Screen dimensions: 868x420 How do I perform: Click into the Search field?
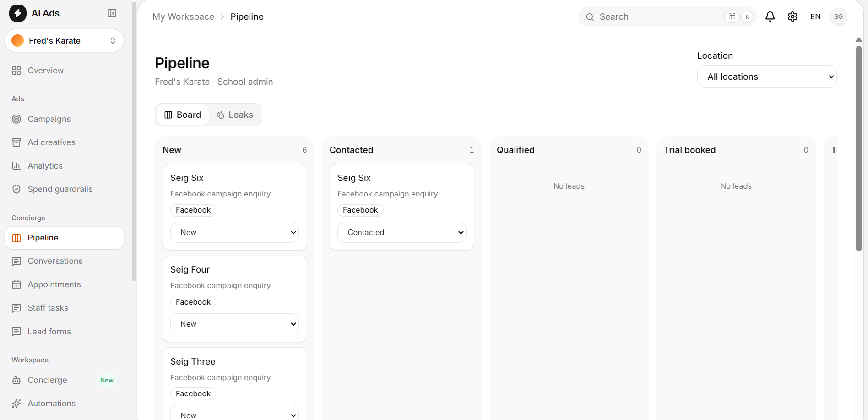click(x=667, y=17)
